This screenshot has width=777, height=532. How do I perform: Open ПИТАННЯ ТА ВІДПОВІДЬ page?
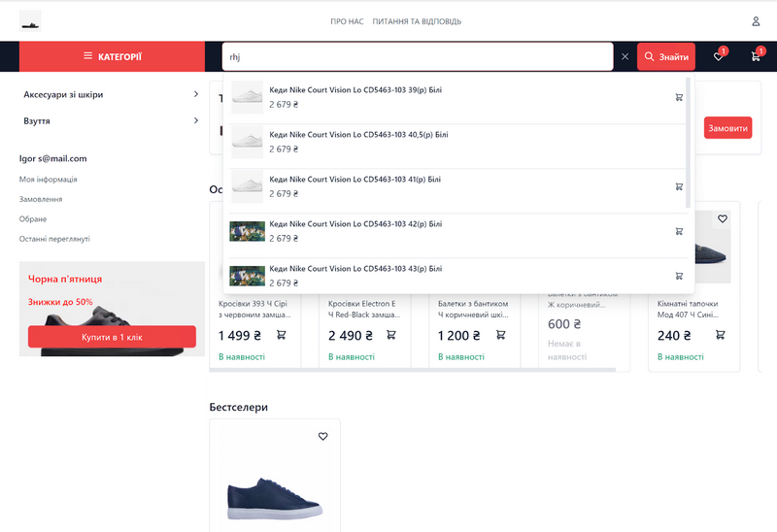[x=417, y=21]
